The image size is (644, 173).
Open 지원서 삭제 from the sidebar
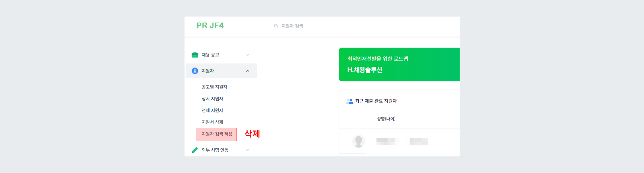point(212,122)
